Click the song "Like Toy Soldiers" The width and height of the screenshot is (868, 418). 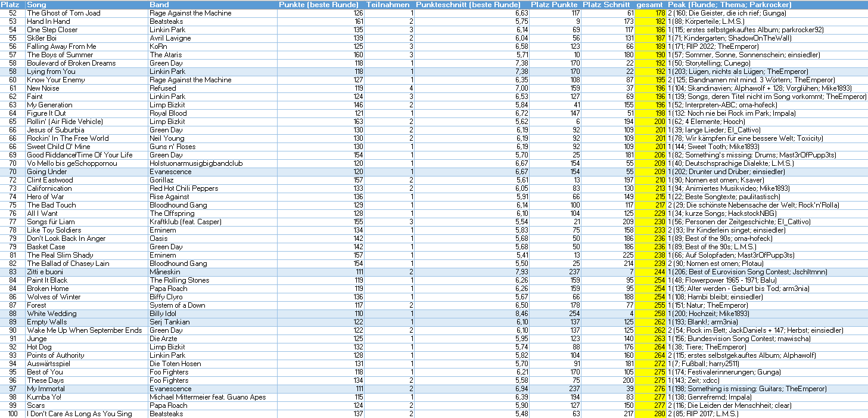click(x=87, y=230)
